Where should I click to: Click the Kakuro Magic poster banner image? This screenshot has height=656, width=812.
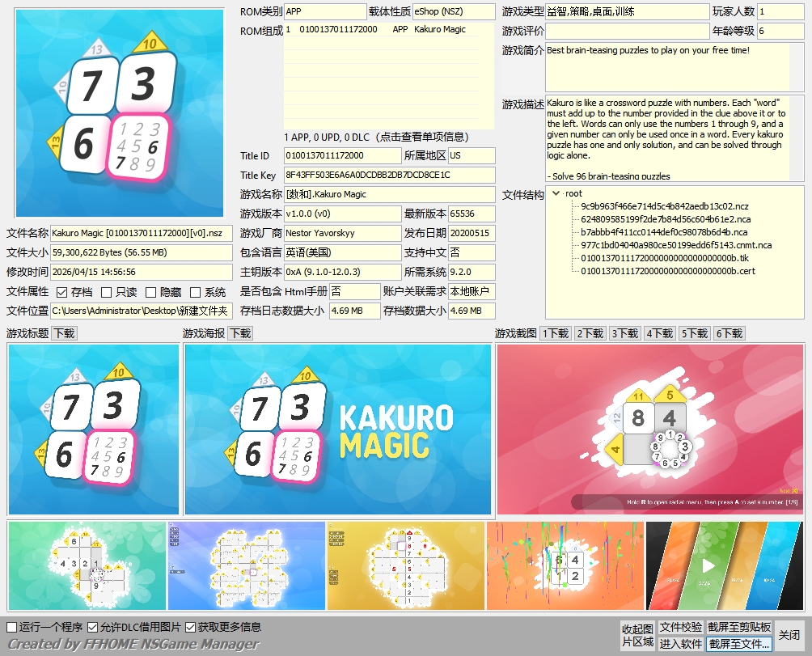(338, 429)
